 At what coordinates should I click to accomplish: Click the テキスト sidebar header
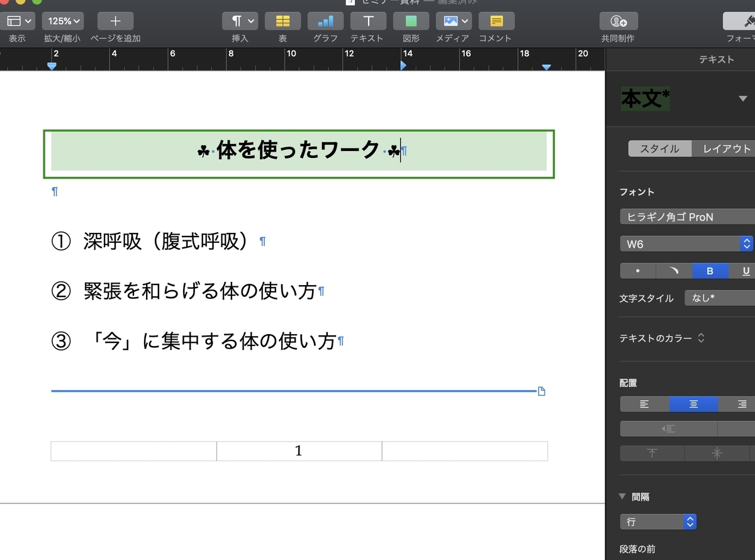[717, 59]
